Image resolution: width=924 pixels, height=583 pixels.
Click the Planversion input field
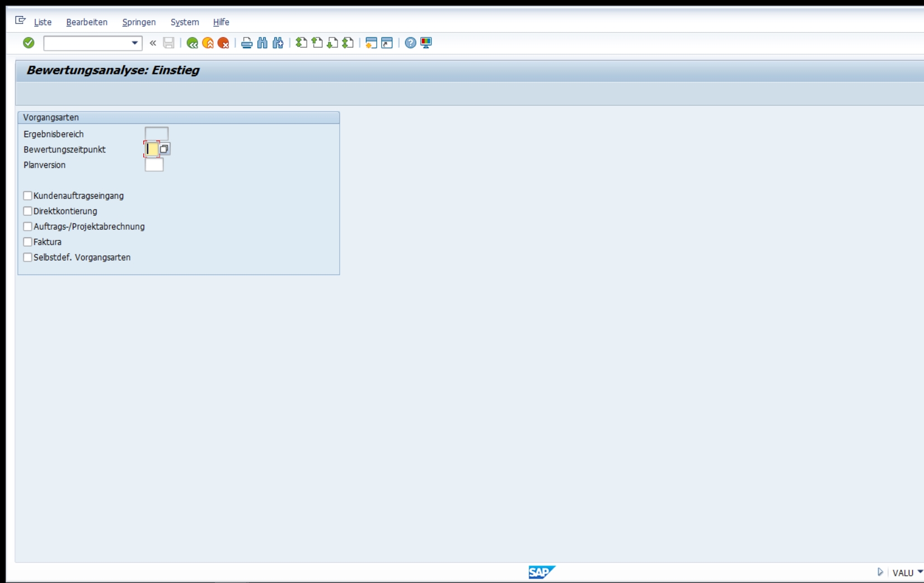click(x=154, y=165)
